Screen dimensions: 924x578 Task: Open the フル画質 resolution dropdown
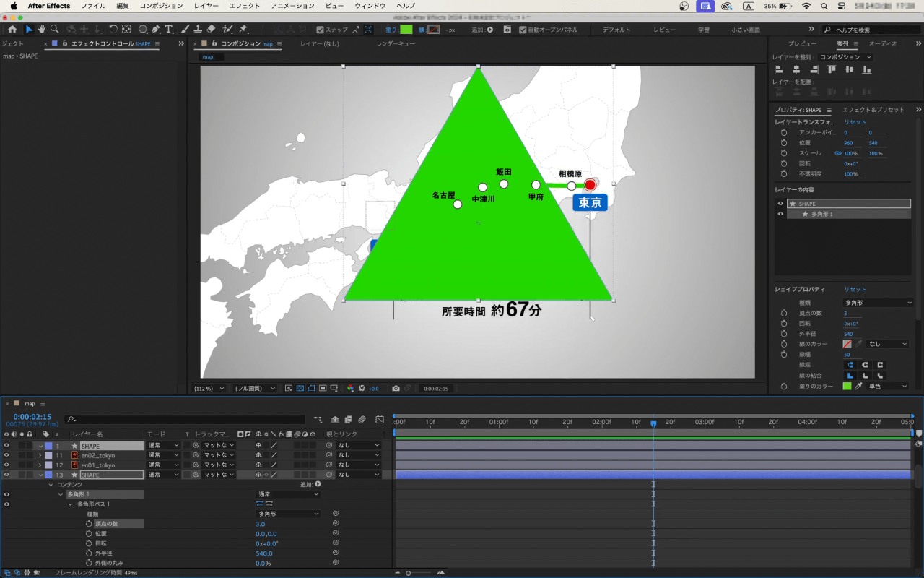pos(254,388)
